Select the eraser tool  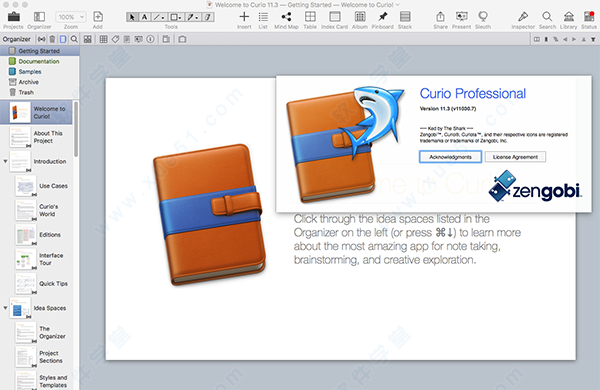tap(208, 17)
